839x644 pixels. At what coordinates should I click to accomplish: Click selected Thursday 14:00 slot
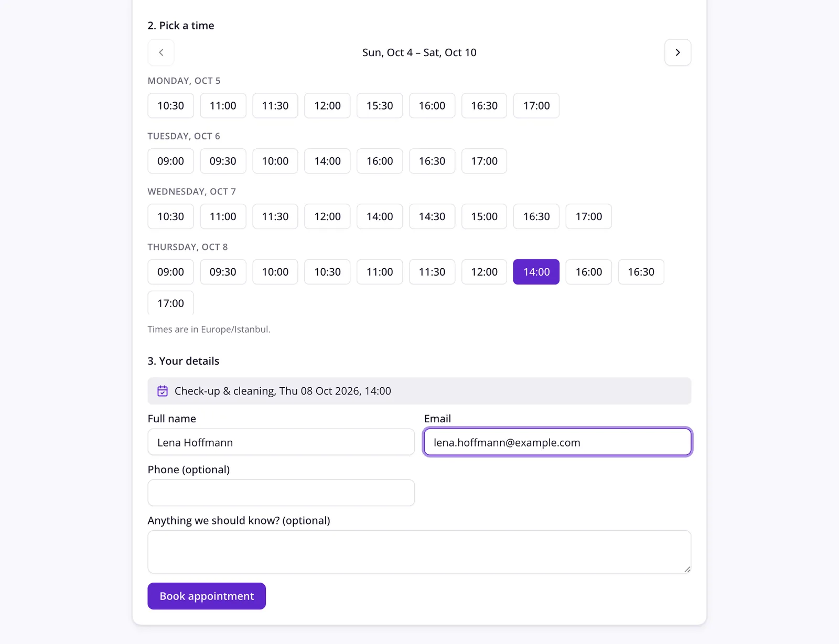click(x=536, y=272)
